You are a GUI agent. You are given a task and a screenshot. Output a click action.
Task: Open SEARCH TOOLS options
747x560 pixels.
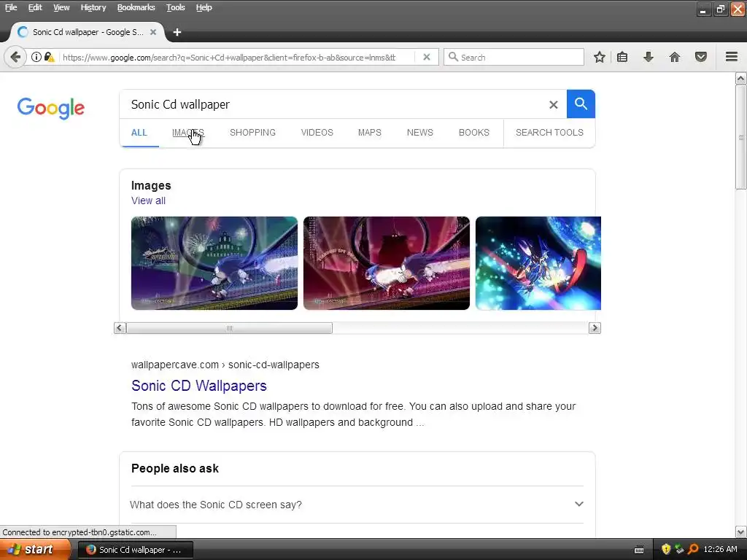[549, 133]
